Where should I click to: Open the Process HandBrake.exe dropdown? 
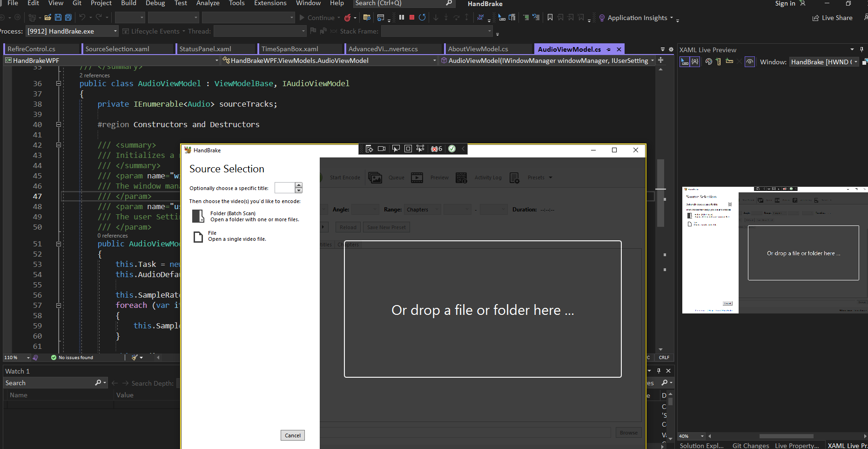point(72,31)
